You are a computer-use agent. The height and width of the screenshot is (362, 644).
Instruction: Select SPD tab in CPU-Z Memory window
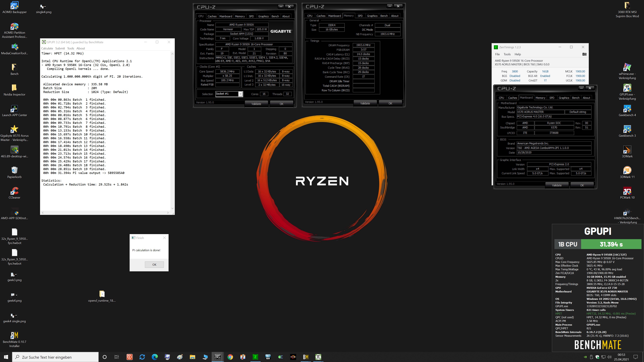(x=360, y=16)
